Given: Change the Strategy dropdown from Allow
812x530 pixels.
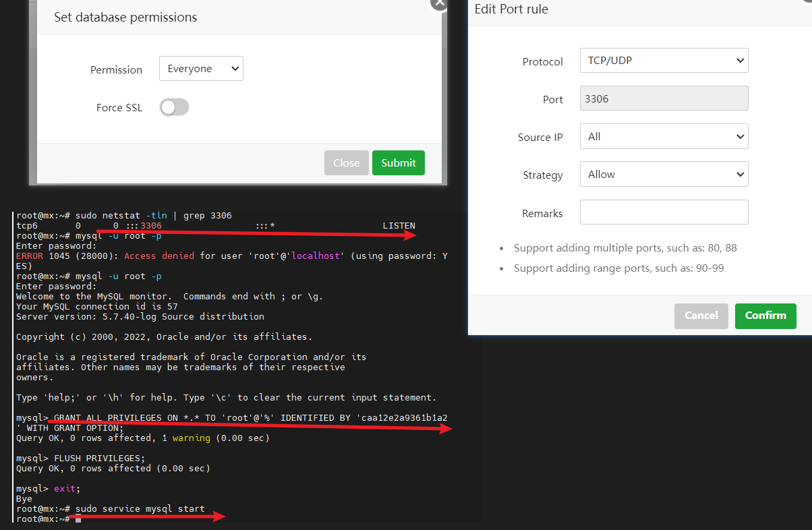Looking at the screenshot, I should point(664,174).
